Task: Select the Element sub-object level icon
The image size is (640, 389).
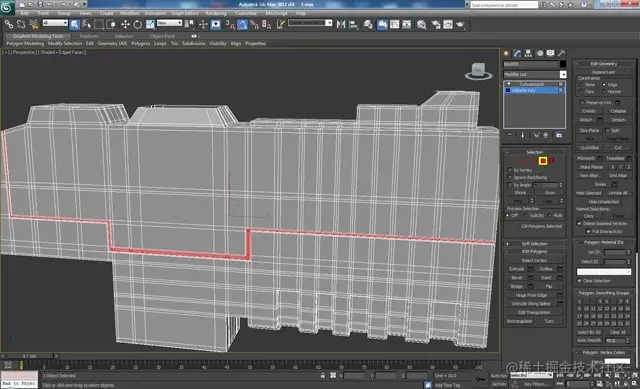Action: pyautogui.click(x=552, y=161)
